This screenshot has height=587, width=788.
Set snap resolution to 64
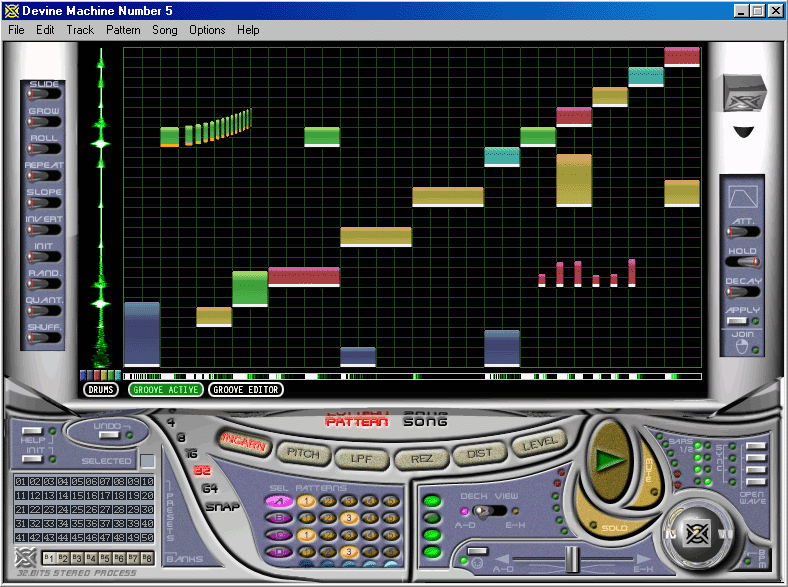point(210,488)
